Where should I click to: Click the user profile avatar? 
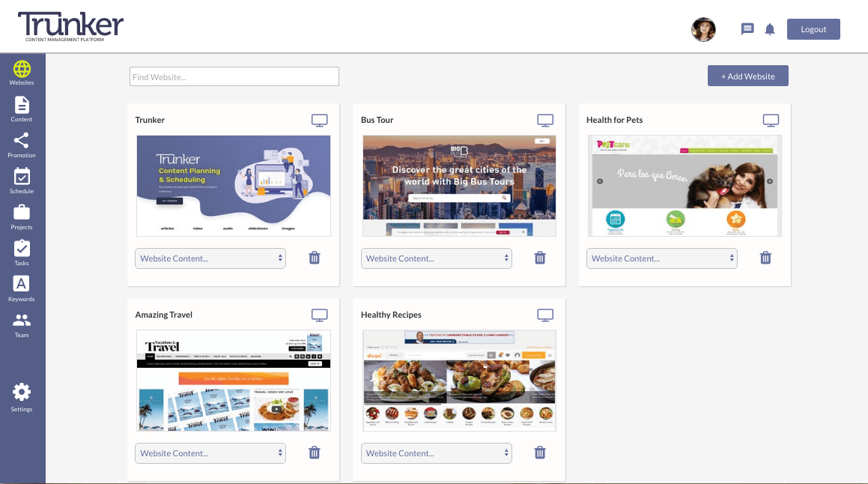pyautogui.click(x=703, y=29)
